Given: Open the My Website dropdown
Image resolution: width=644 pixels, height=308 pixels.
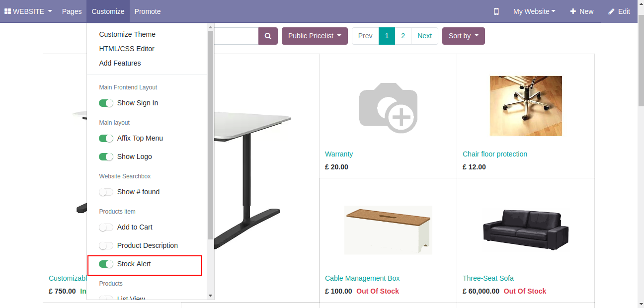Looking at the screenshot, I should tap(534, 11).
